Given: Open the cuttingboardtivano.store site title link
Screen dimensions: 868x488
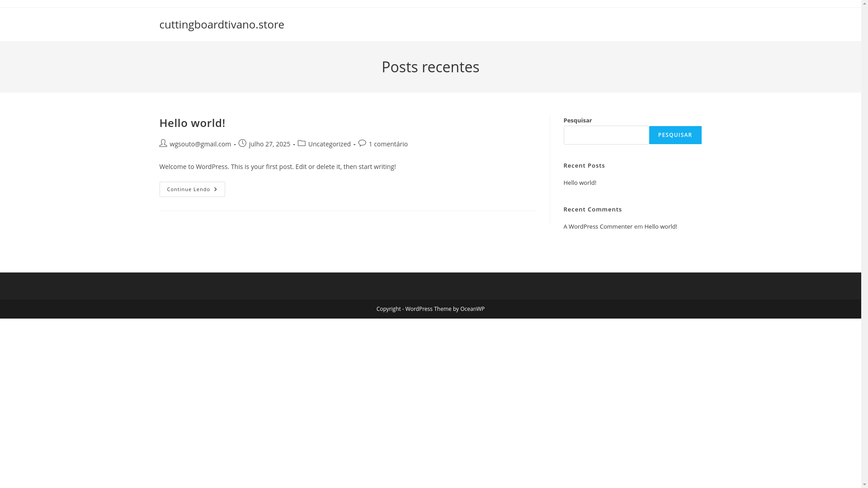Looking at the screenshot, I should tap(222, 24).
